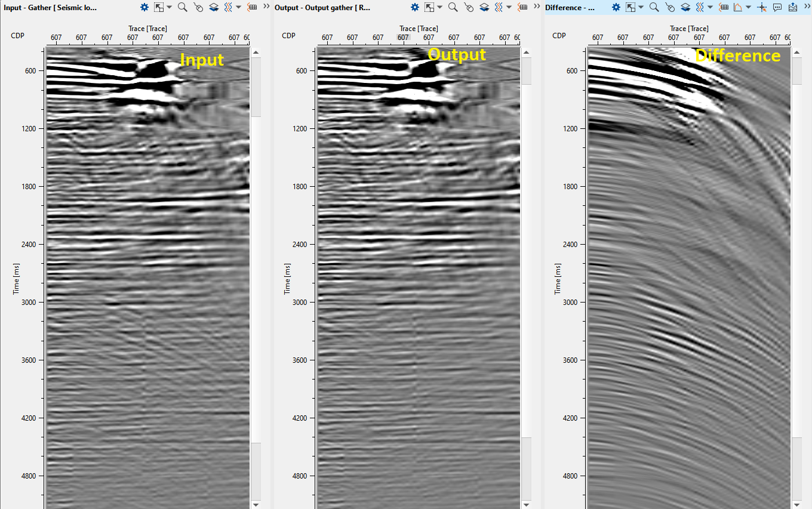The width and height of the screenshot is (812, 509).
Task: Activate the magnifier tool in the Difference panel
Action: click(654, 7)
